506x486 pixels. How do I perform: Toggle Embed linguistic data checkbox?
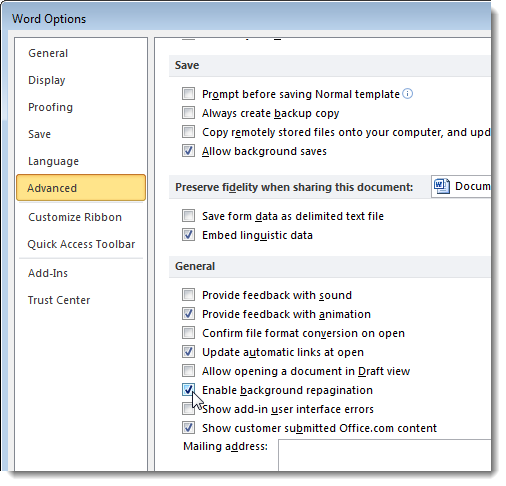[x=188, y=235]
